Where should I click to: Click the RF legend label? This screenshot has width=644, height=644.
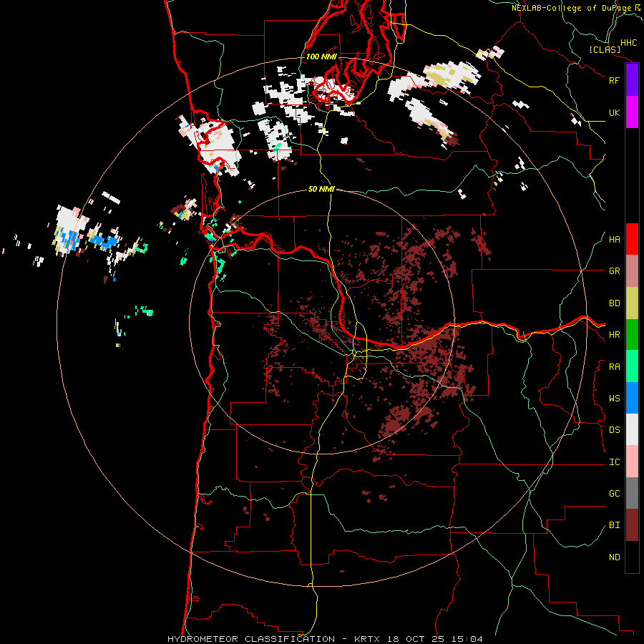point(614,80)
